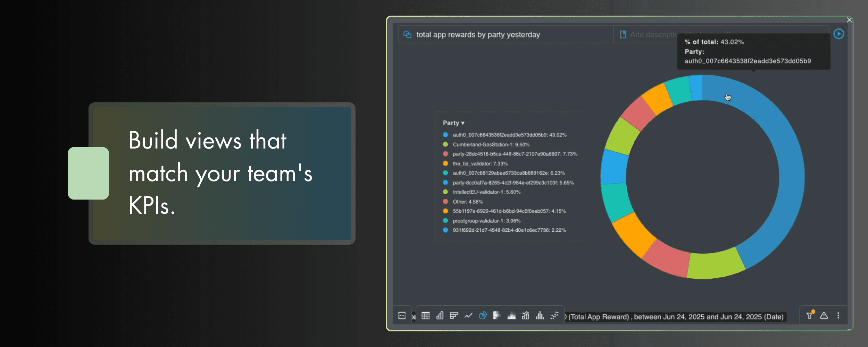Switch to the line chart view
Image resolution: width=868 pixels, height=347 pixels.
pos(468,316)
